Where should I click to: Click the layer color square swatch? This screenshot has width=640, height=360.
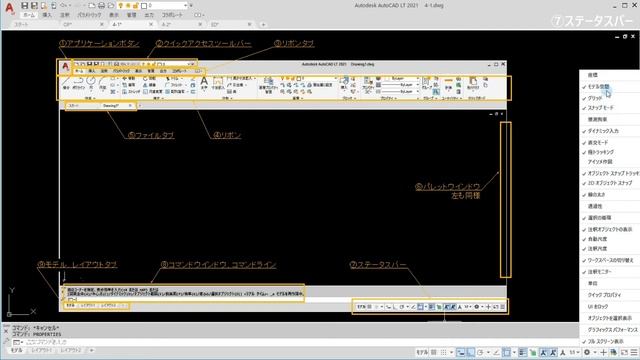point(144,6)
